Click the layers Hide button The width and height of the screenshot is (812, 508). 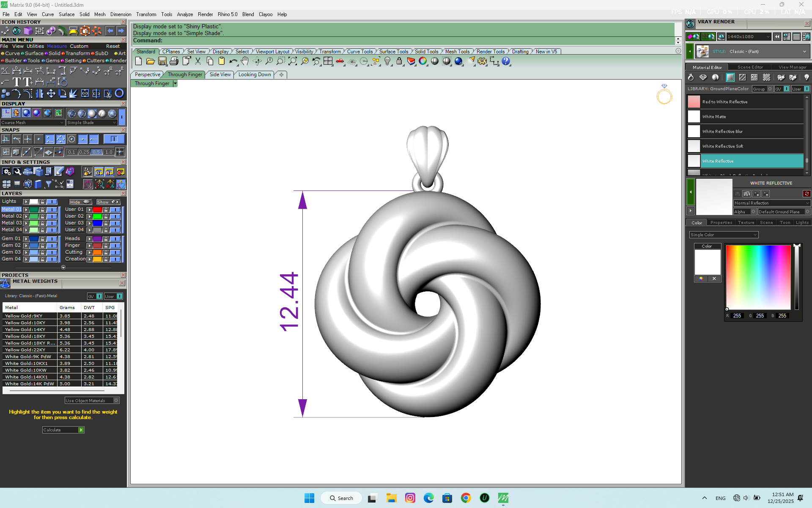point(80,202)
